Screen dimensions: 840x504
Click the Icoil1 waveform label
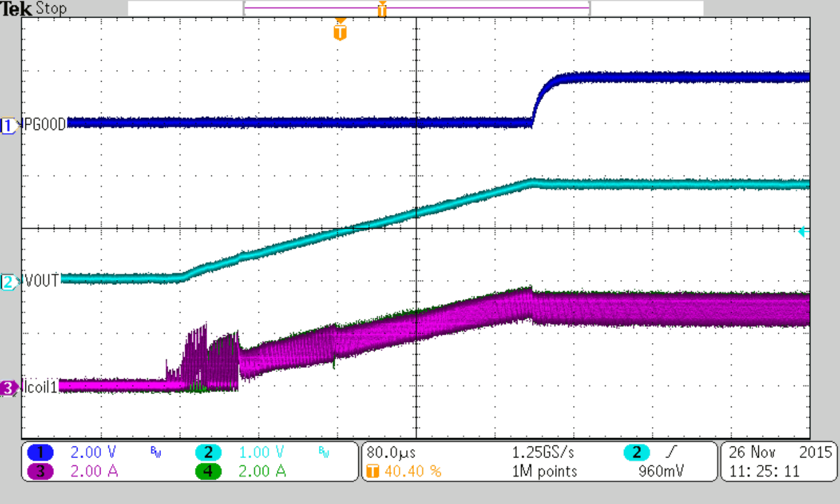(40, 387)
